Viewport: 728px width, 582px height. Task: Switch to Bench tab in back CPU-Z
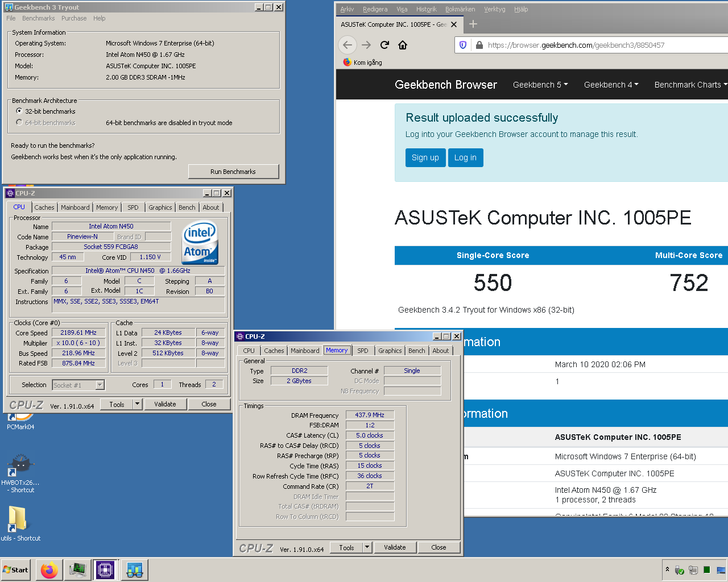[187, 207]
